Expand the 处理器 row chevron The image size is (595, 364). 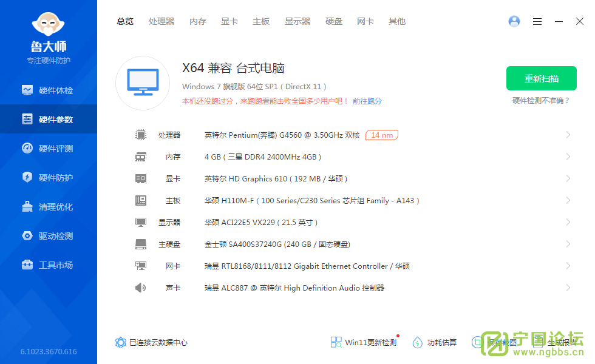point(568,135)
